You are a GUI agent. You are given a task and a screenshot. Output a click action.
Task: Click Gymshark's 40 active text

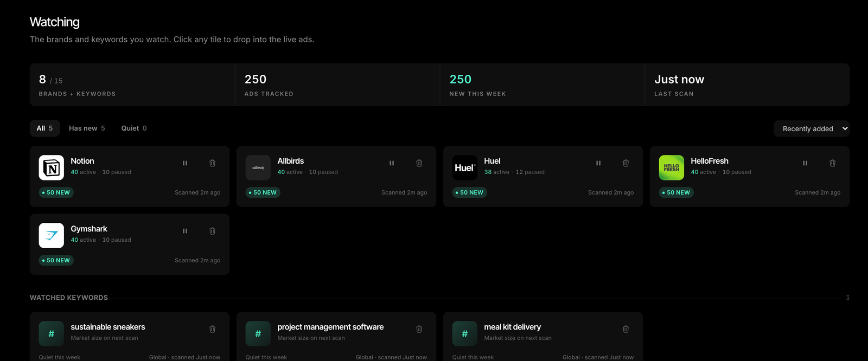click(x=84, y=240)
